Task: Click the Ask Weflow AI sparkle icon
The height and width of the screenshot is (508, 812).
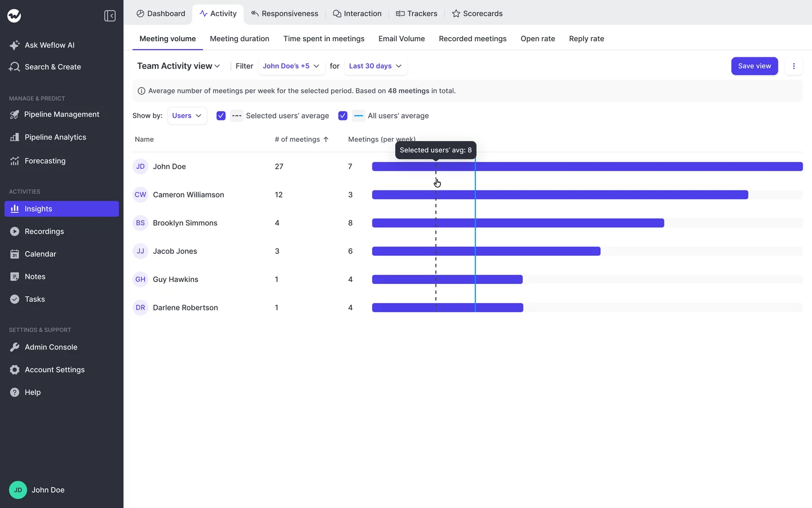Action: [15, 45]
